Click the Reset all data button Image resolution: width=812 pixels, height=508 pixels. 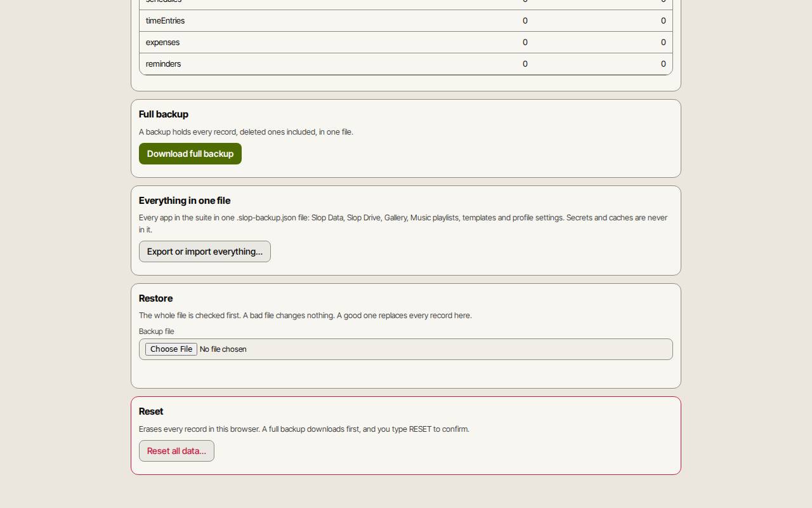click(176, 451)
